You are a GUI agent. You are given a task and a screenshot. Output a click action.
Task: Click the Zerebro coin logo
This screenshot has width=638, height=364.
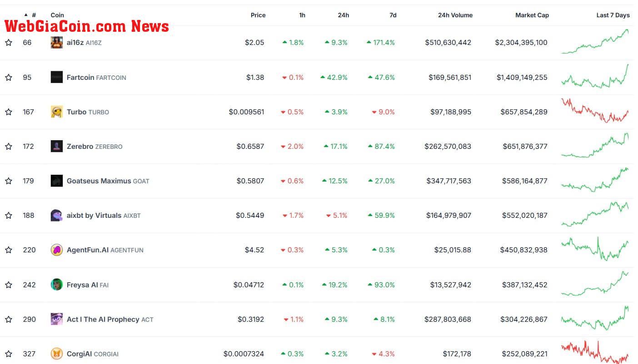tap(57, 146)
